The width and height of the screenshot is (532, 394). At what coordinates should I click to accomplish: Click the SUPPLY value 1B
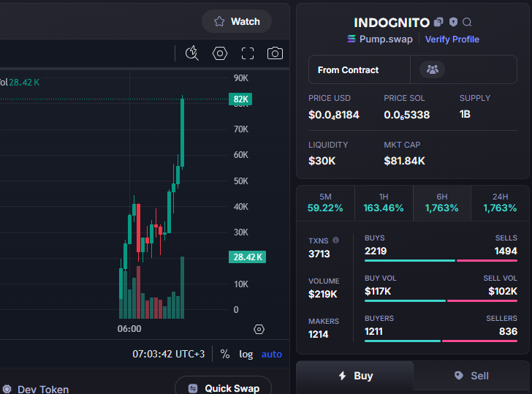coord(465,114)
